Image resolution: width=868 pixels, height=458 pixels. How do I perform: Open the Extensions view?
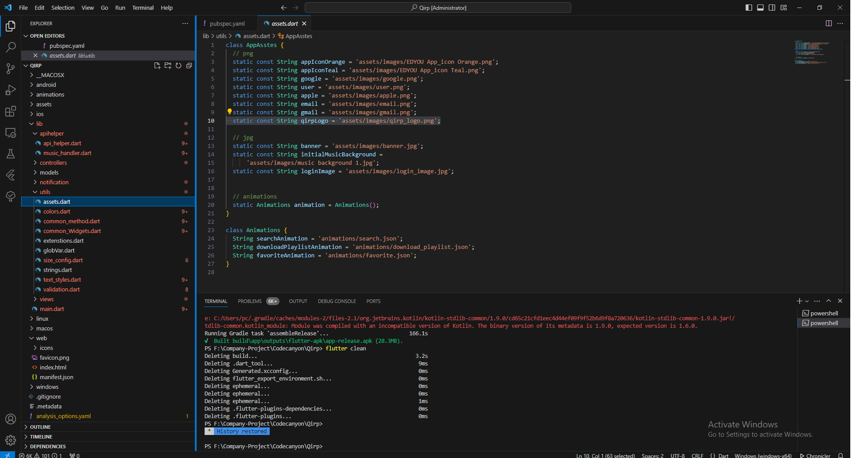click(11, 111)
